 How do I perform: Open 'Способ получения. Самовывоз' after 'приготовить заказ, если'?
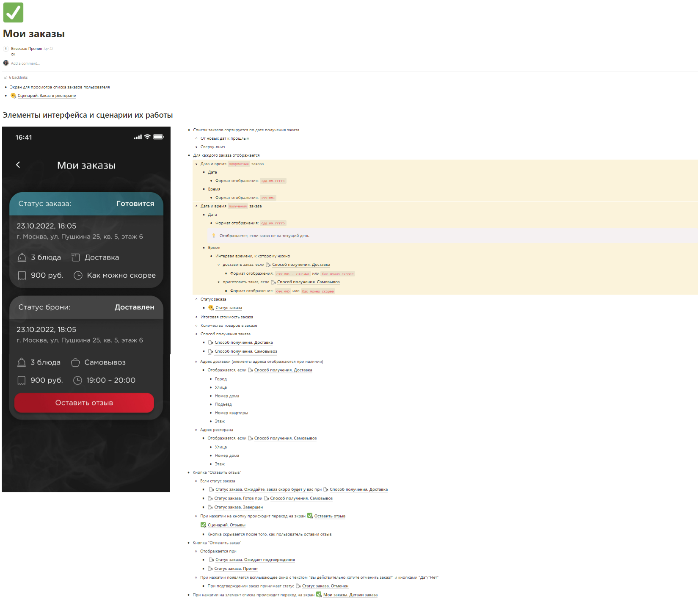[x=308, y=282]
